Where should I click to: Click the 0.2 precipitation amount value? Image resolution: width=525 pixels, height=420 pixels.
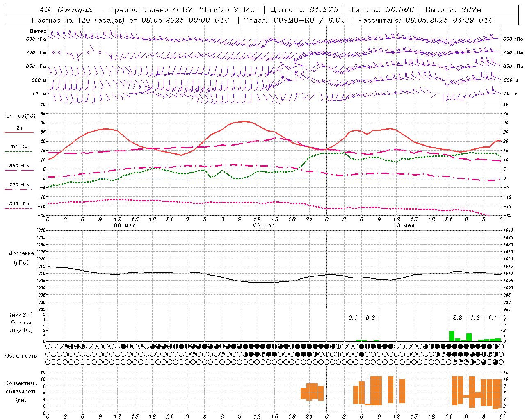coord(370,318)
